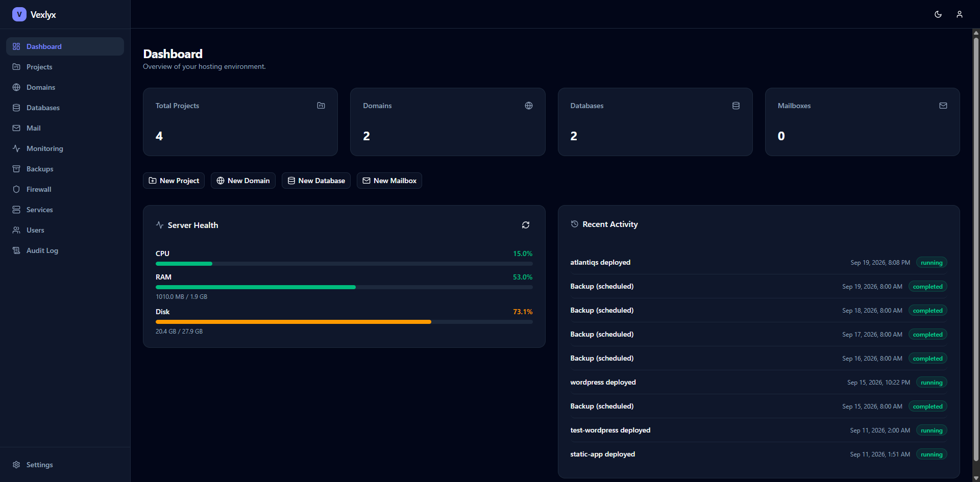Click the Users people icon in sidebar

pyautogui.click(x=16, y=230)
